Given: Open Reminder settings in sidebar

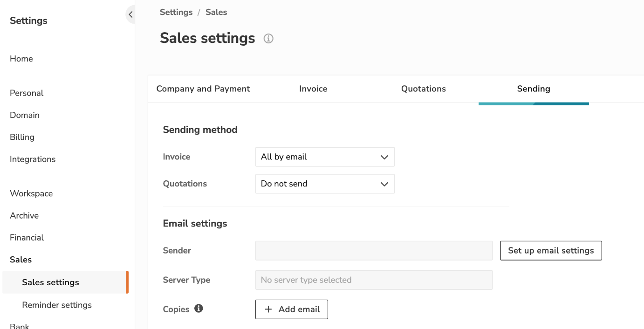Looking at the screenshot, I should click(57, 305).
